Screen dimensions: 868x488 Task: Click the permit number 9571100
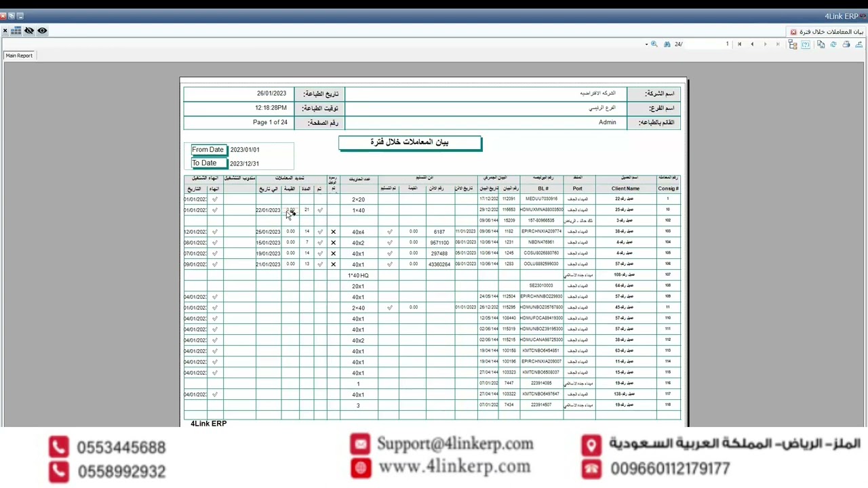(439, 243)
